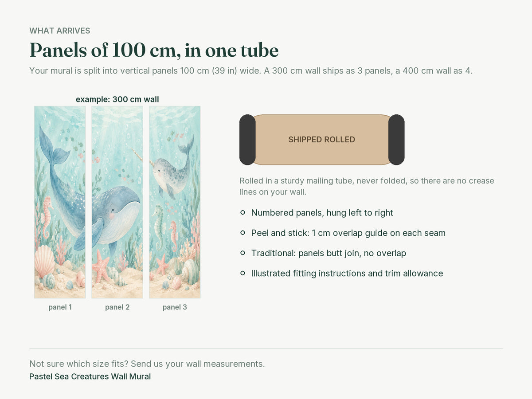Click the 'WHAT ARRIVES' section label
This screenshot has width=532, height=399.
pos(60,31)
